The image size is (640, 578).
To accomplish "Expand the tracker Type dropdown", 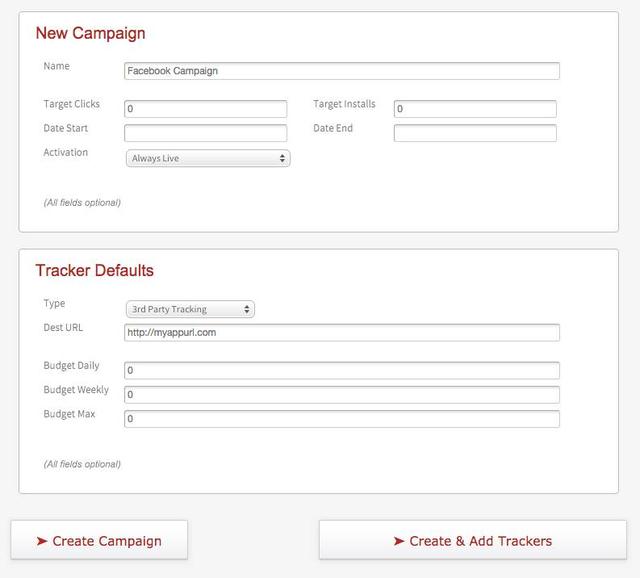I will pos(189,309).
